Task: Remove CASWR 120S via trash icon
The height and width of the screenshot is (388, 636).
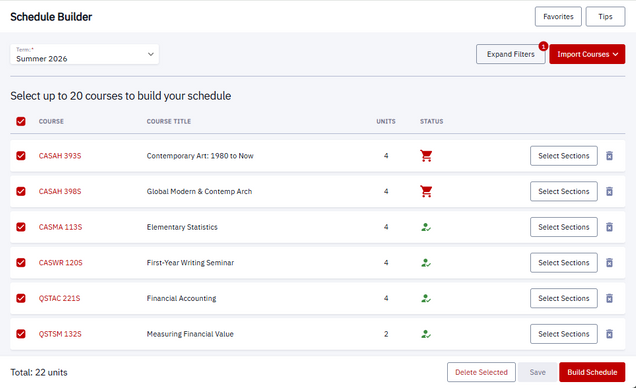Action: click(609, 263)
